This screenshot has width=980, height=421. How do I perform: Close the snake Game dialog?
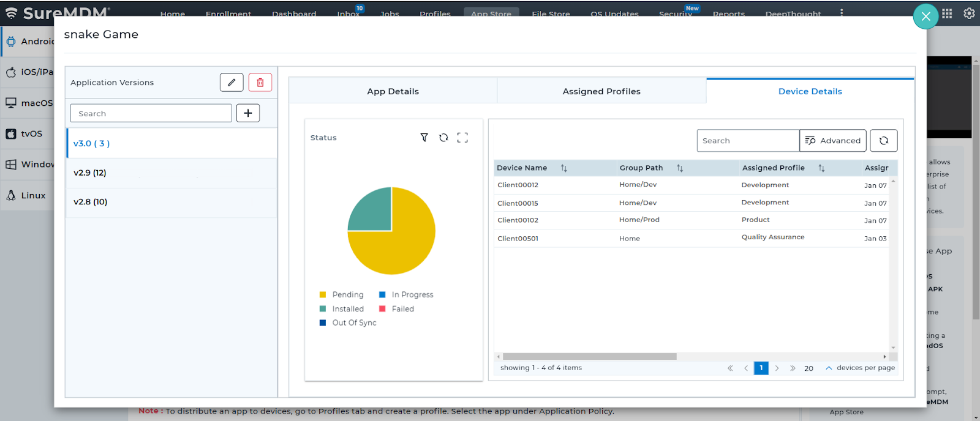[x=925, y=17]
